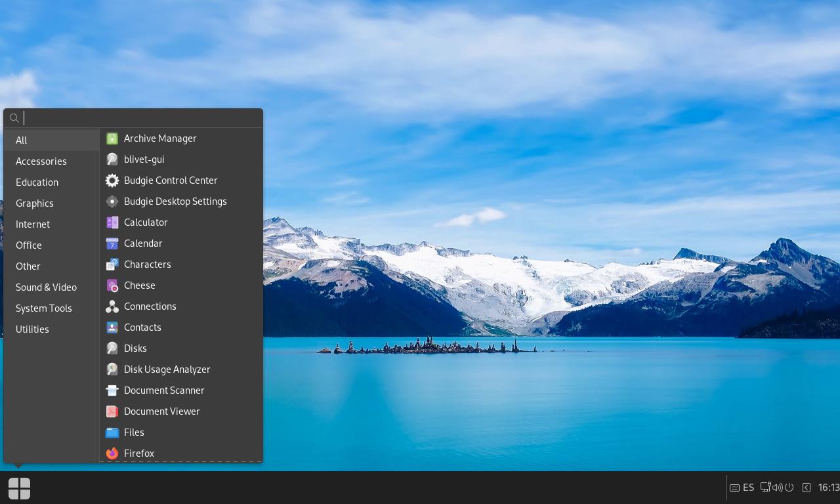Open Disk Usage Analyzer

180,369
